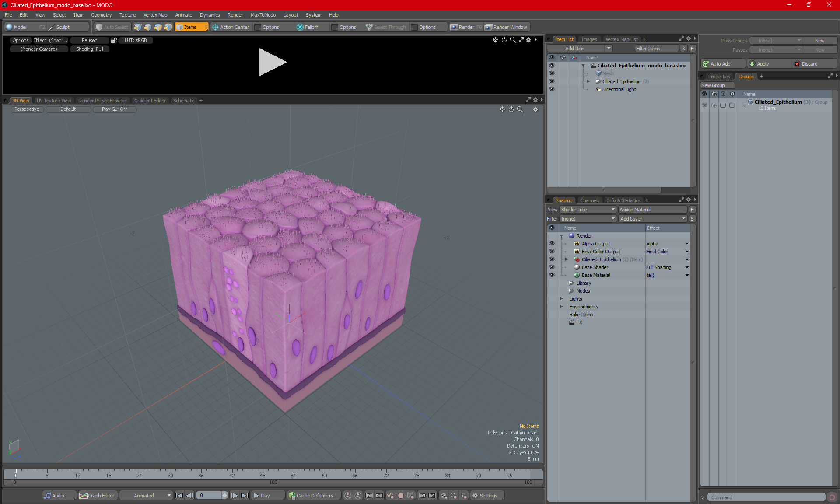This screenshot has height=504, width=840.
Task: Toggle visibility of Final Color Output
Action: (x=552, y=252)
